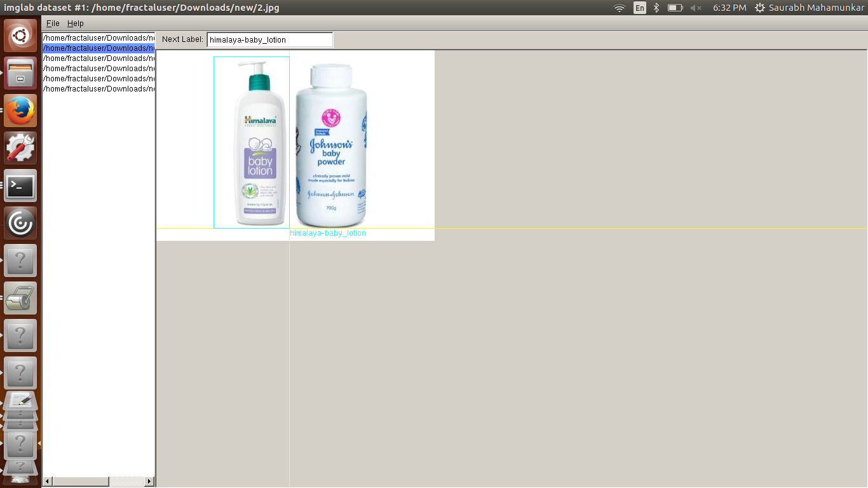Launch Firefox from the launcher
Screen dimensions: 868x488
20,111
